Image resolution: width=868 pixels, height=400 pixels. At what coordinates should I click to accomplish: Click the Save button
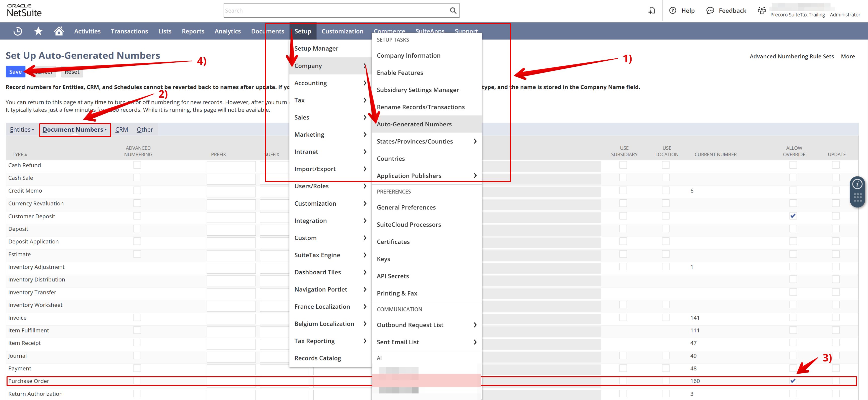pos(15,72)
